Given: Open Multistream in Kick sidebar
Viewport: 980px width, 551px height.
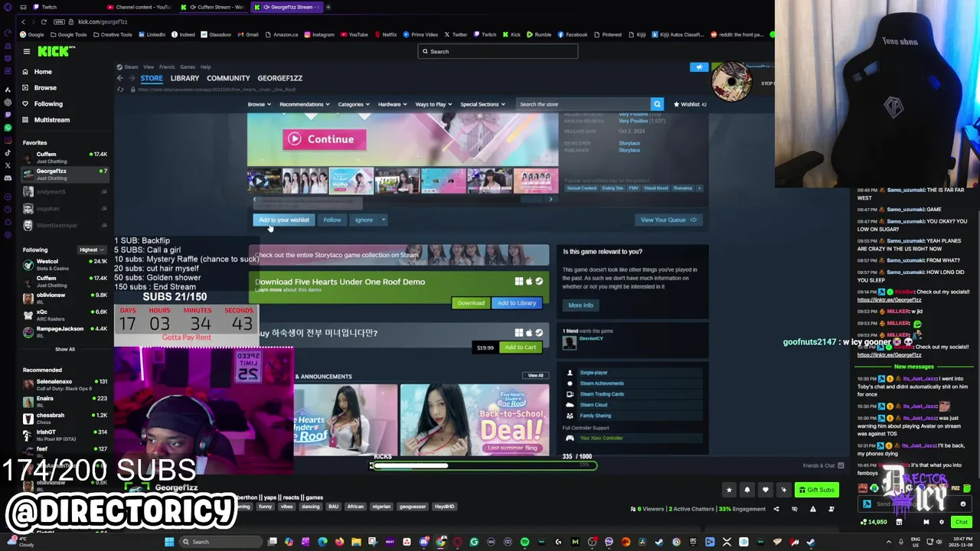Looking at the screenshot, I should click(x=51, y=120).
